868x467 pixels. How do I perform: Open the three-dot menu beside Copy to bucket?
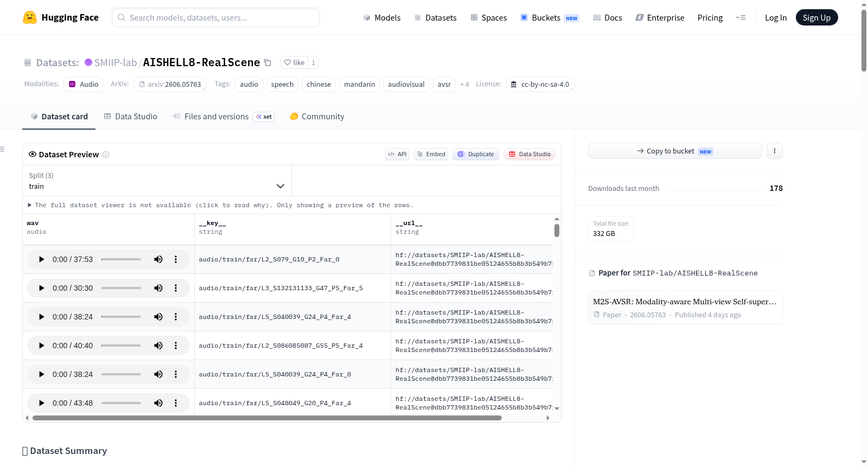coord(775,151)
